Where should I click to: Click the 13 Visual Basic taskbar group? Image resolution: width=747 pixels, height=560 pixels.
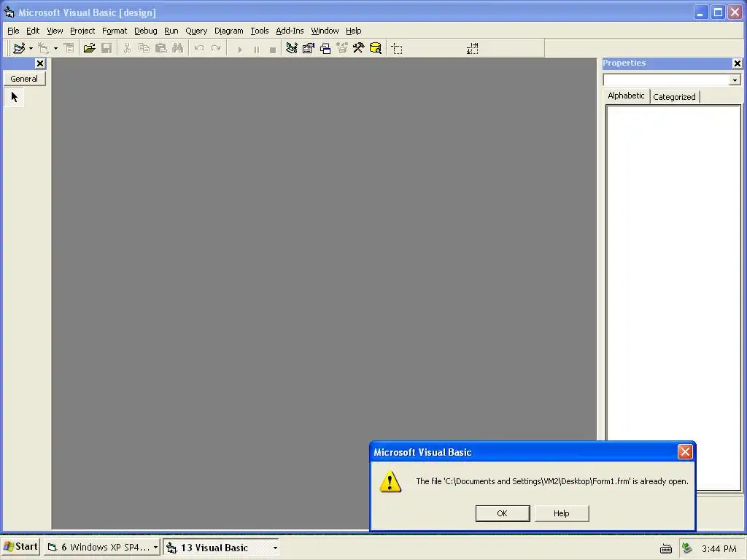[x=221, y=547]
